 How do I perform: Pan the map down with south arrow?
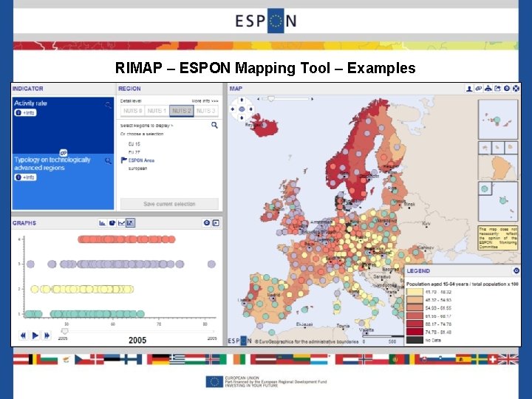[242, 117]
